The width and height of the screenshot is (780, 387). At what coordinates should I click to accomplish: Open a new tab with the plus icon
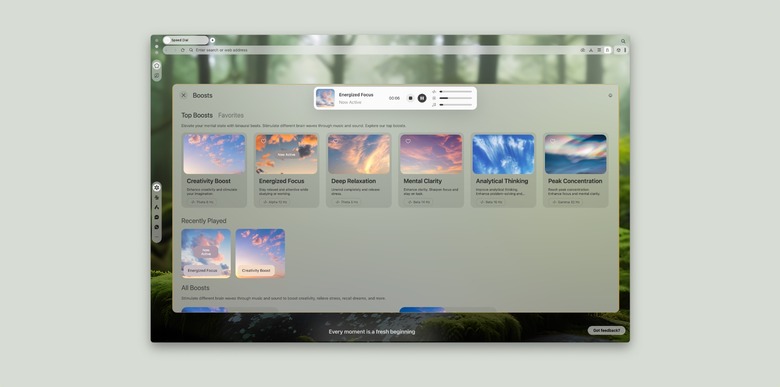click(212, 40)
